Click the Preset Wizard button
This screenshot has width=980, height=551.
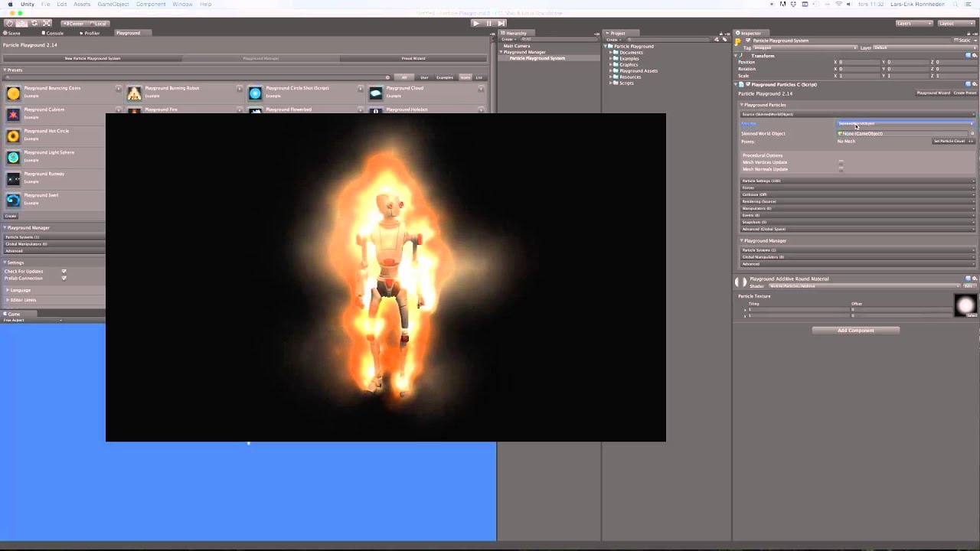413,58
